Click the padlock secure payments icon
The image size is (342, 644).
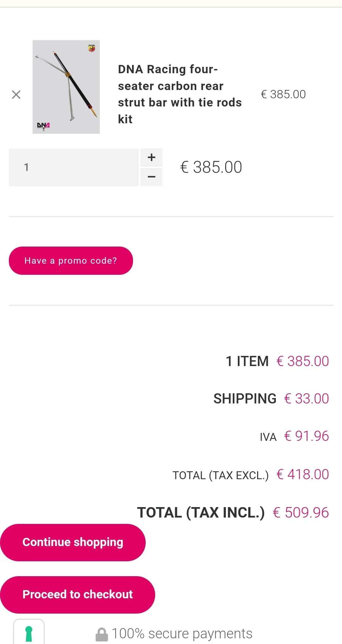coord(102,634)
